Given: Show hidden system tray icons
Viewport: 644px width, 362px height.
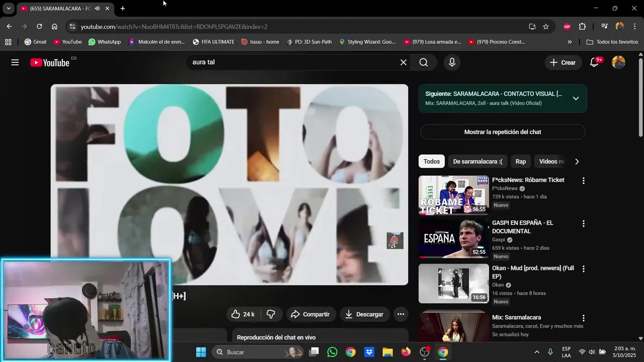Looking at the screenshot, I should tap(537, 352).
